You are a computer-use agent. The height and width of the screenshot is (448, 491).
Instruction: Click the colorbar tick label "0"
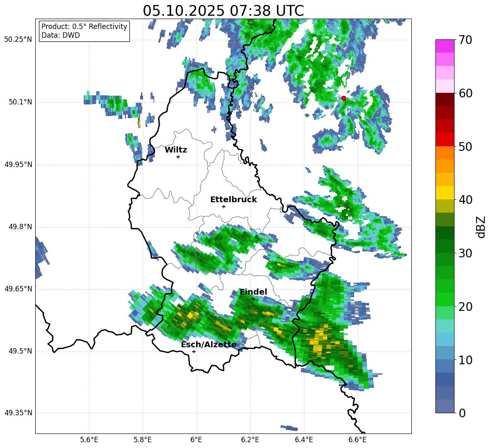tap(462, 413)
